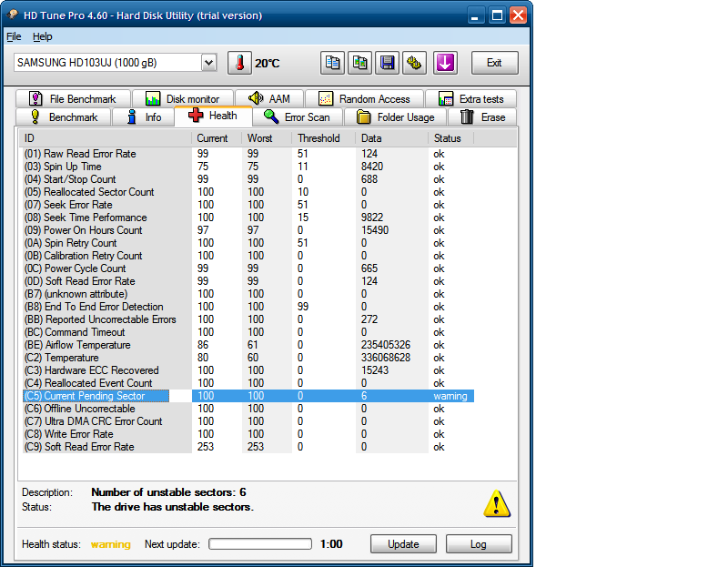The width and height of the screenshot is (728, 567).
Task: Switch to the Erase tab
Action: tap(482, 117)
